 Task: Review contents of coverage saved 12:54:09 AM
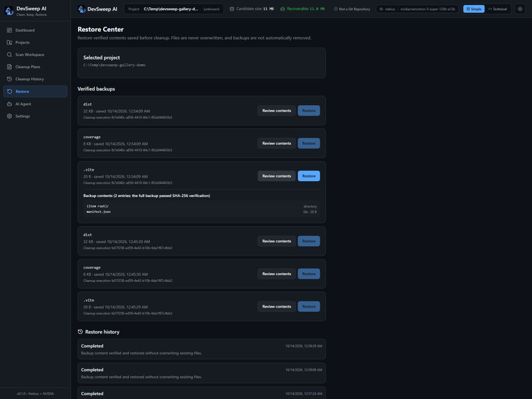(276, 143)
